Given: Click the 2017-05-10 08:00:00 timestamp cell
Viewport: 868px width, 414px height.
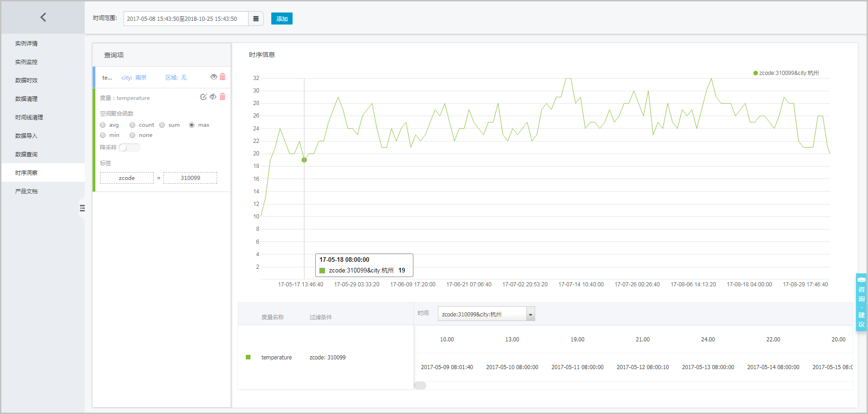Looking at the screenshot, I should pyautogui.click(x=512, y=367).
